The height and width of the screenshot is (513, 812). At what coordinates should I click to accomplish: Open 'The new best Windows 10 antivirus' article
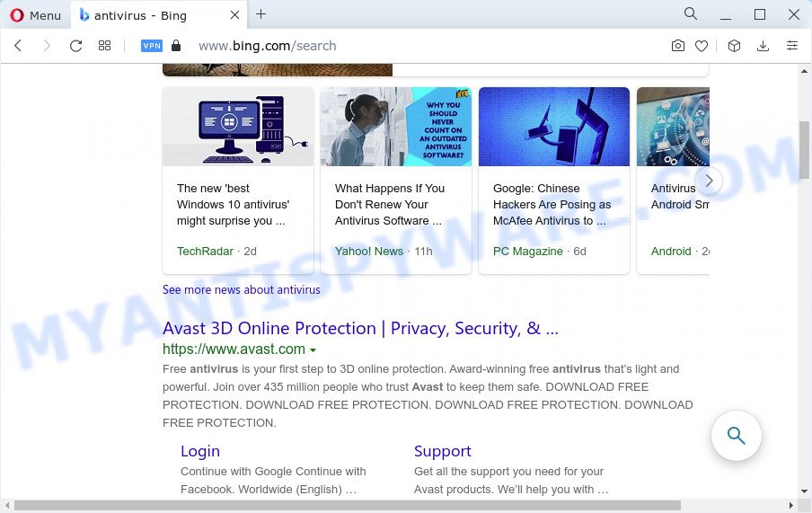[233, 205]
